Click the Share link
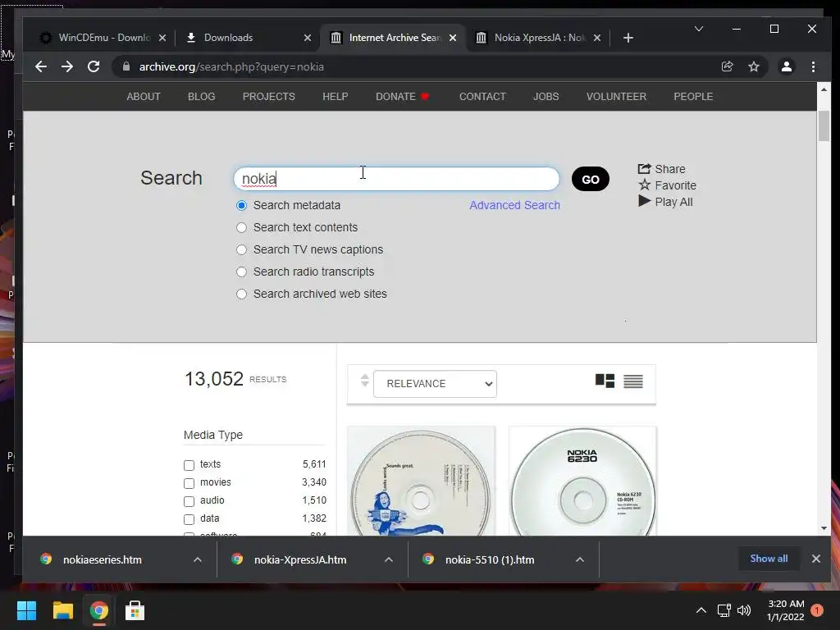Viewport: 840px width, 630px height. click(662, 169)
